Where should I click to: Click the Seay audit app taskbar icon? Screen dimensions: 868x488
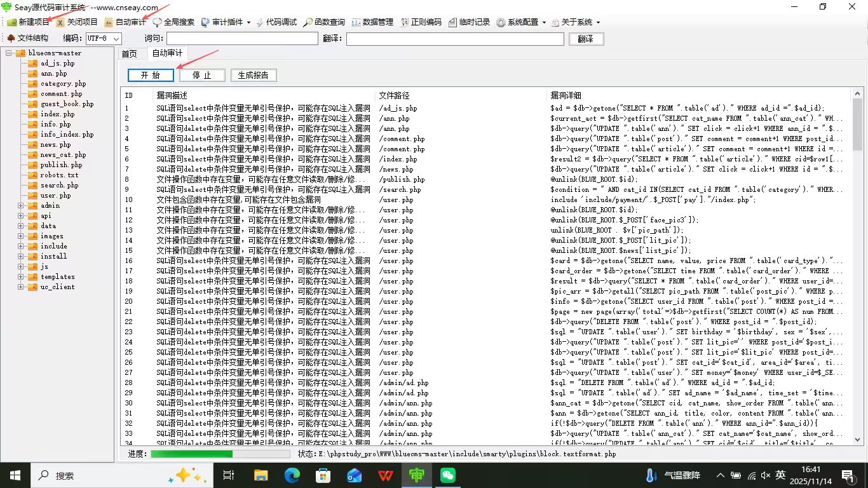pyautogui.click(x=416, y=475)
